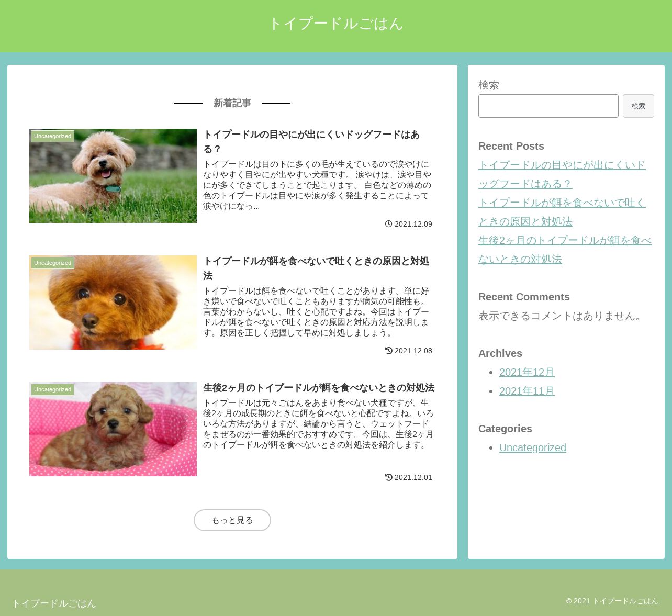Click the もっと見る button

(232, 520)
